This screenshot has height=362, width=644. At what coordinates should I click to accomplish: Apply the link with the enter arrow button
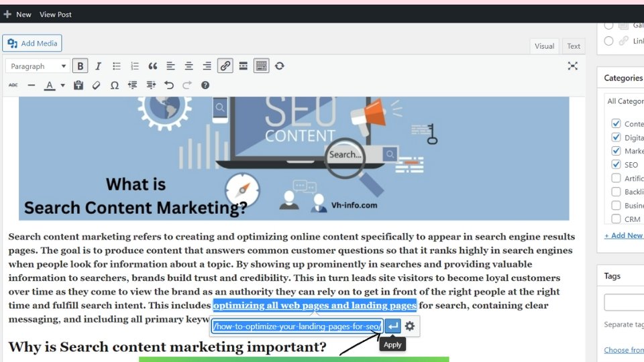pos(393,326)
